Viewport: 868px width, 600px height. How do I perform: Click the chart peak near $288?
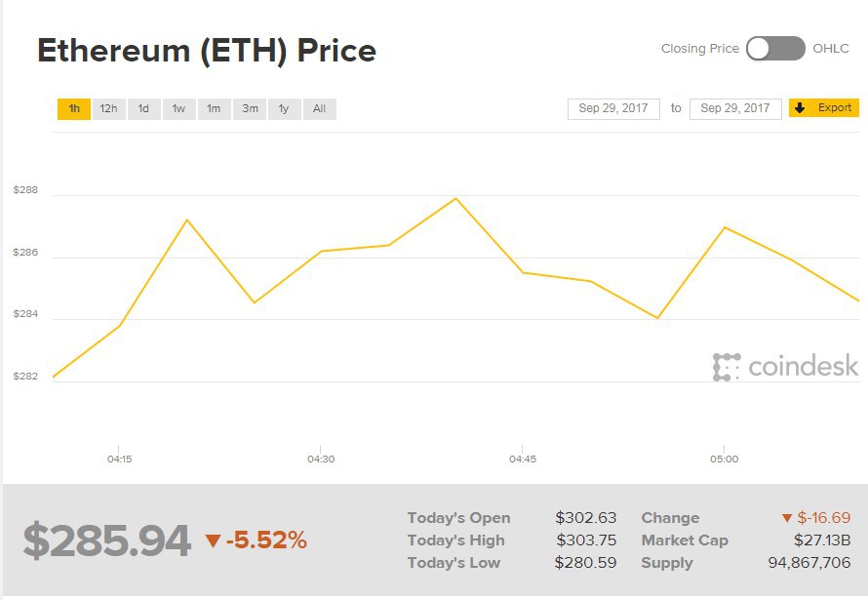click(x=455, y=199)
